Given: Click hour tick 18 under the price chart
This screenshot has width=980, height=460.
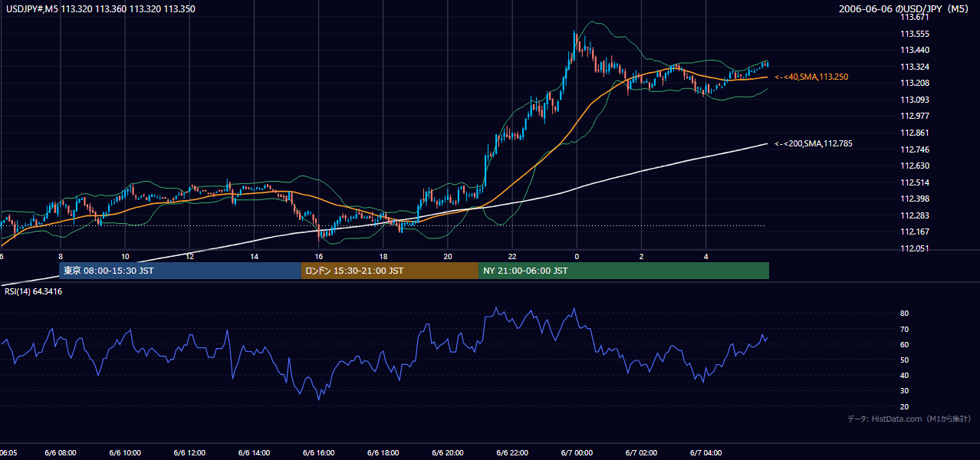Looking at the screenshot, I should (383, 256).
